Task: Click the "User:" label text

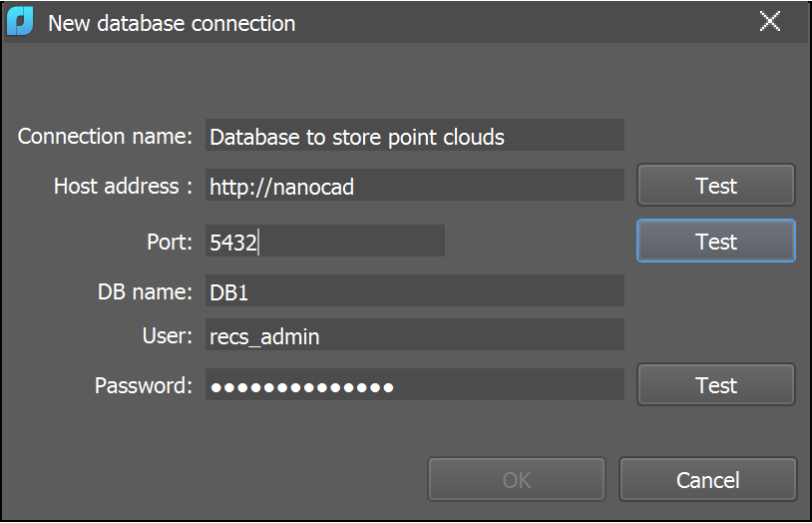Action: (167, 336)
